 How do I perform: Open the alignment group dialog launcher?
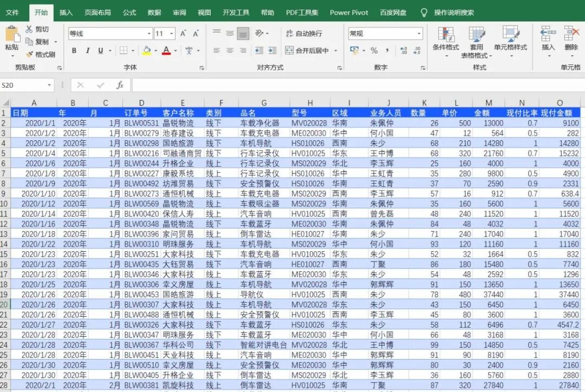pyautogui.click(x=340, y=68)
